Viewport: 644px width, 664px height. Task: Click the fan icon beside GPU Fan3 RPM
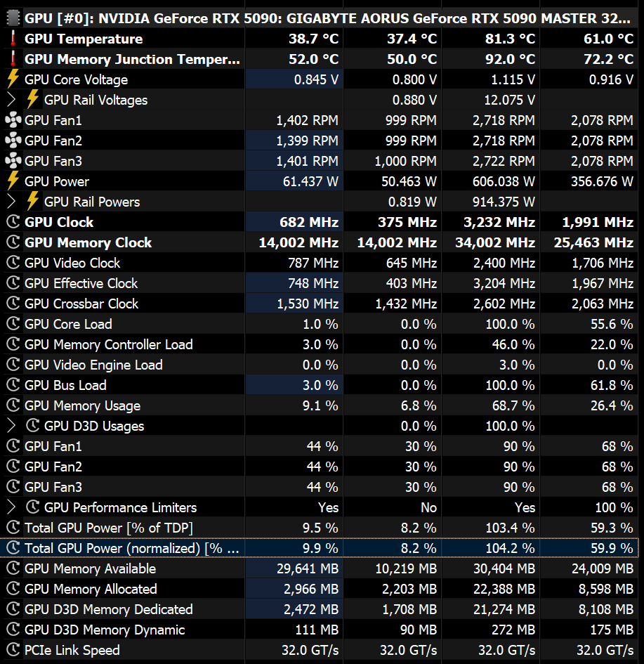[13, 161]
